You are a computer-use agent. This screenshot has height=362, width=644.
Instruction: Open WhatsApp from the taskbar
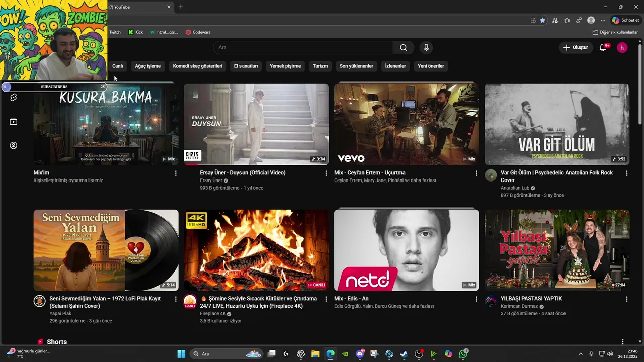click(x=463, y=354)
